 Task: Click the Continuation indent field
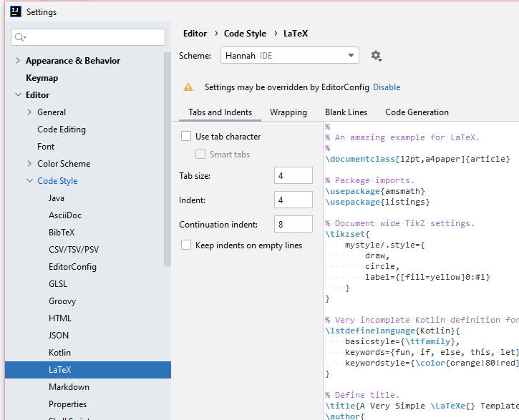pyautogui.click(x=294, y=224)
